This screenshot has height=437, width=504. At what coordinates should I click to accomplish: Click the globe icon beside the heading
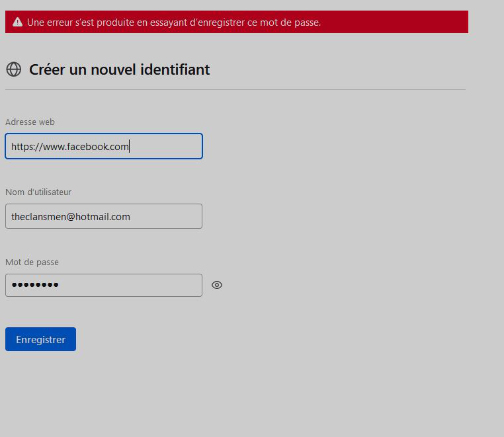point(13,69)
